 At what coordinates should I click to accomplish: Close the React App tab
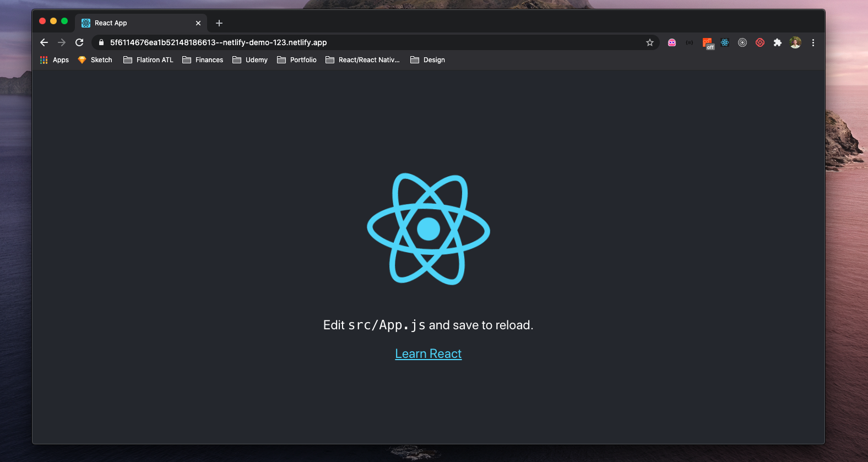tap(198, 23)
